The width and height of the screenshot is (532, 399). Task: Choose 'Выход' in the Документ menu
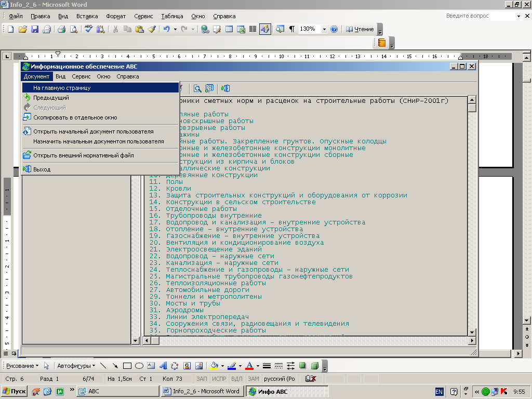click(100, 169)
